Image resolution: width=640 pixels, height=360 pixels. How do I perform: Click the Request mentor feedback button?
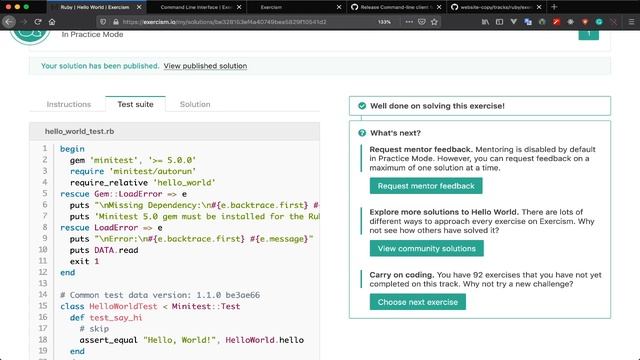tap(426, 186)
